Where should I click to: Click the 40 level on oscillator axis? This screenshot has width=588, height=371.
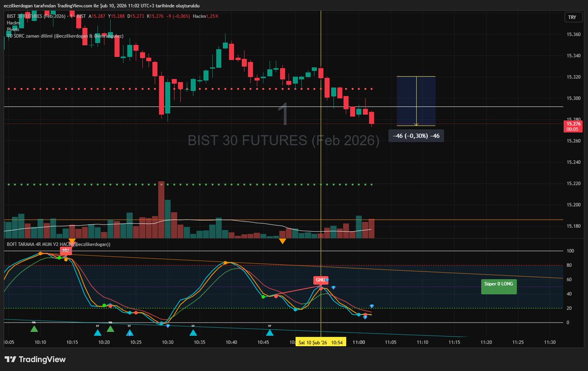tap(569, 294)
